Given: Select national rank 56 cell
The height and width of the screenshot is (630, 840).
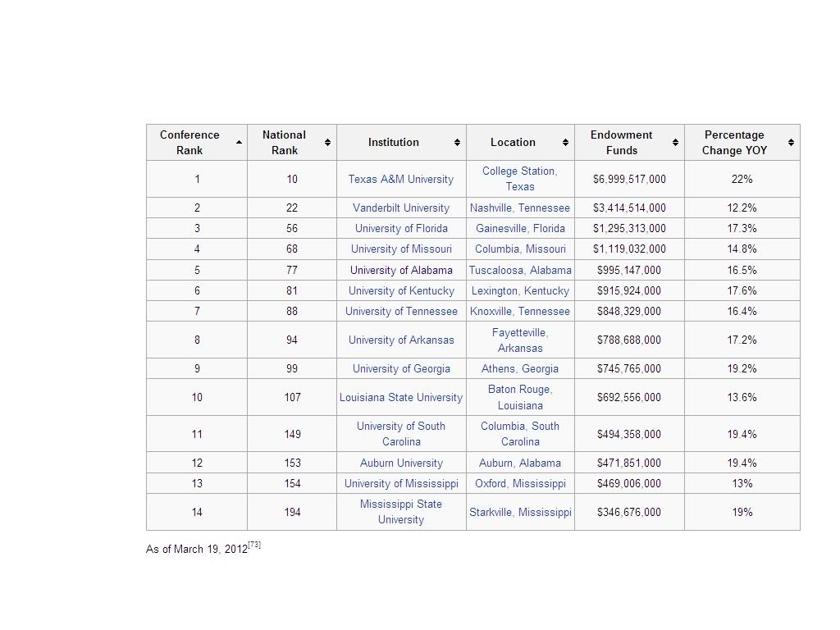Looking at the screenshot, I should tap(292, 229).
